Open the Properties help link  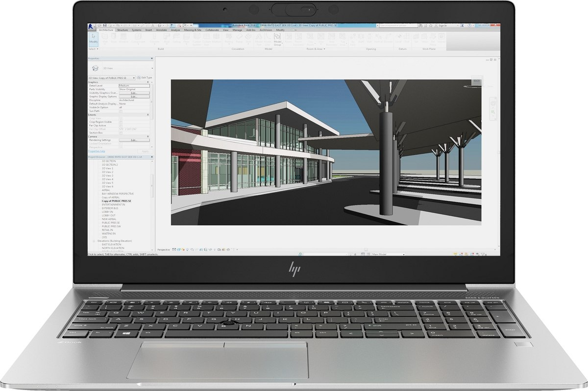click(97, 151)
